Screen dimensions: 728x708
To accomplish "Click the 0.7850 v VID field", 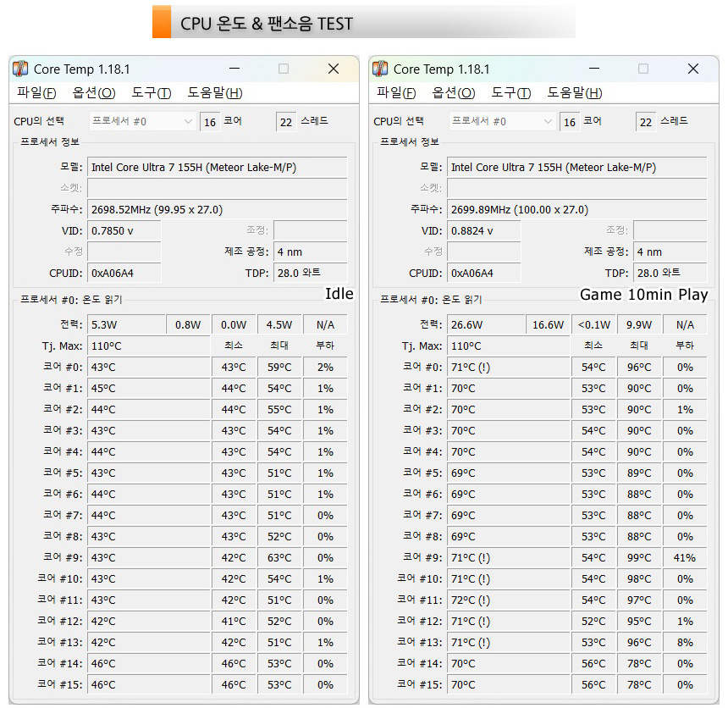I will click(124, 231).
